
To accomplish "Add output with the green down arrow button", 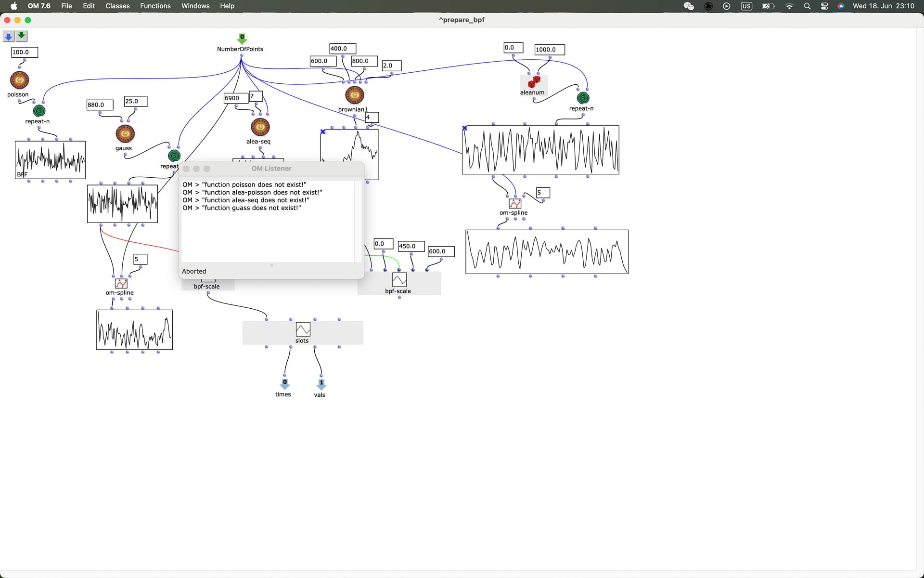I will pos(22,36).
